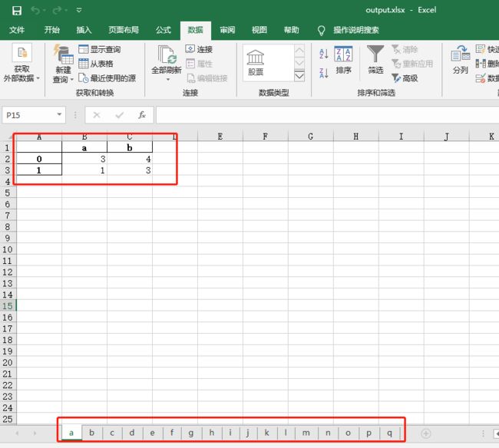Image resolution: width=499 pixels, height=448 pixels.
Task: Click the sort Z to A descending icon
Action: pyautogui.click(x=323, y=73)
